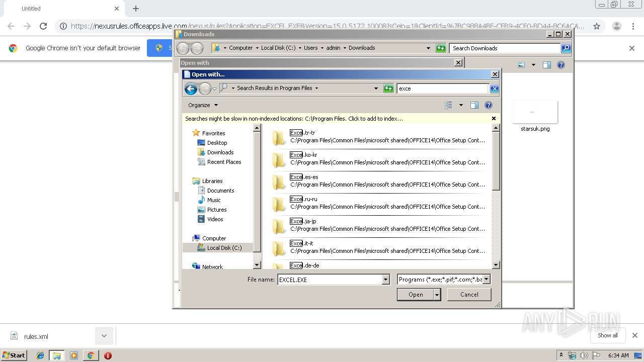This screenshot has height=362, width=644.
Task: Click the Cancel button
Action: (469, 295)
